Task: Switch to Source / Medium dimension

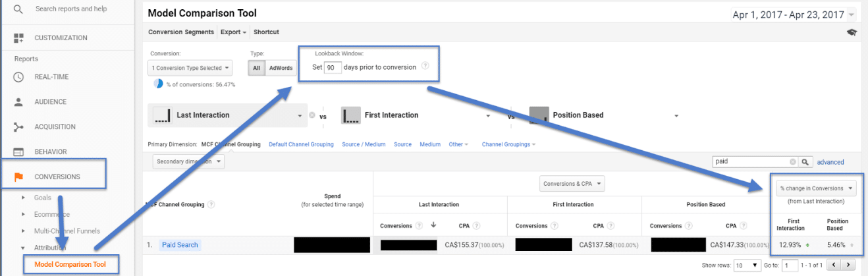Action: coord(364,144)
